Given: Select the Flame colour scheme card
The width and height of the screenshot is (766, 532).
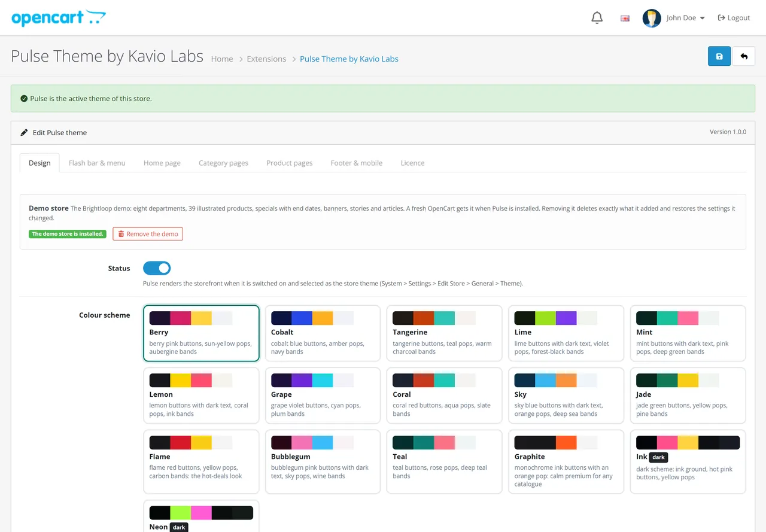Looking at the screenshot, I should click(x=201, y=461).
